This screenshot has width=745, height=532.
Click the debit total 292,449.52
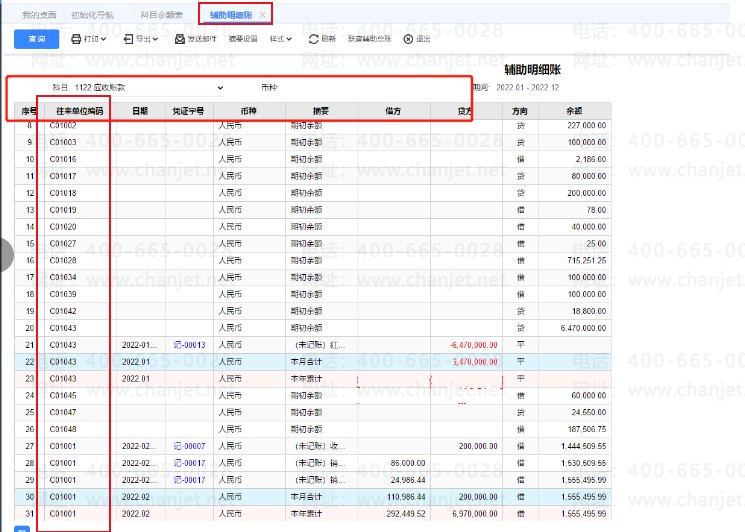[x=406, y=513]
